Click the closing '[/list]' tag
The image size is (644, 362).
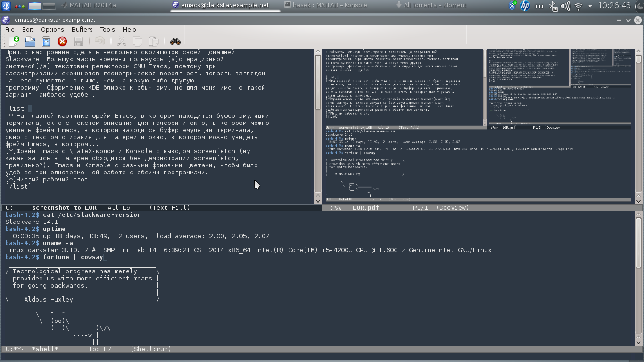point(18,186)
